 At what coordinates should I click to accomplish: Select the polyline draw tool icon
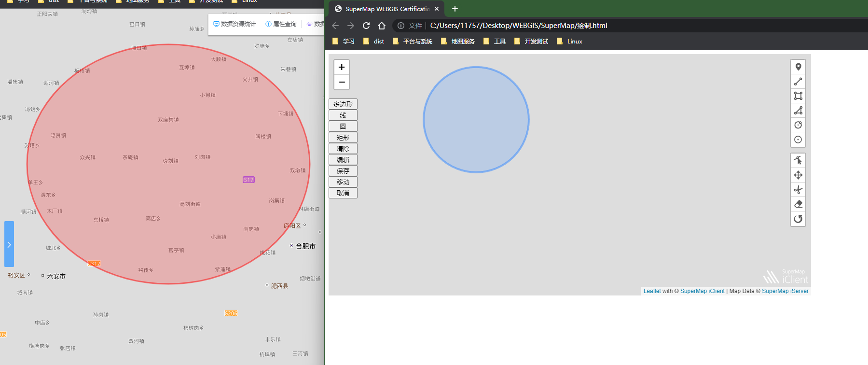pos(798,82)
